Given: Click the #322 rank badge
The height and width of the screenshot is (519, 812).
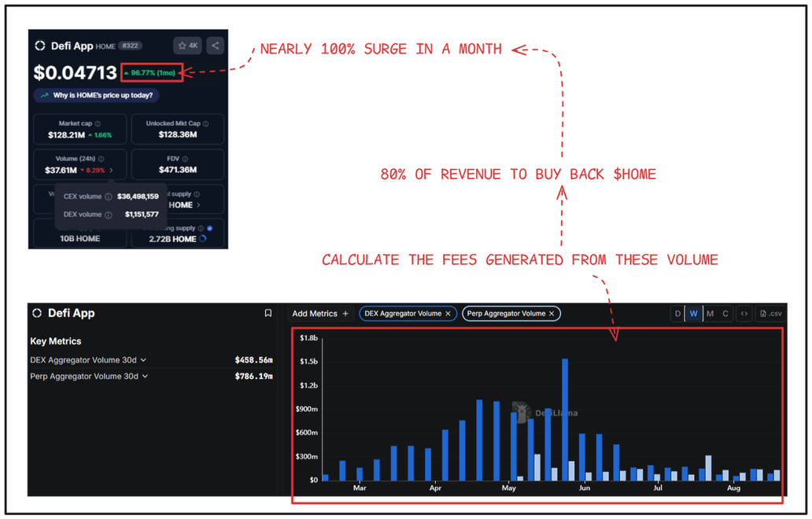Looking at the screenshot, I should 130,46.
